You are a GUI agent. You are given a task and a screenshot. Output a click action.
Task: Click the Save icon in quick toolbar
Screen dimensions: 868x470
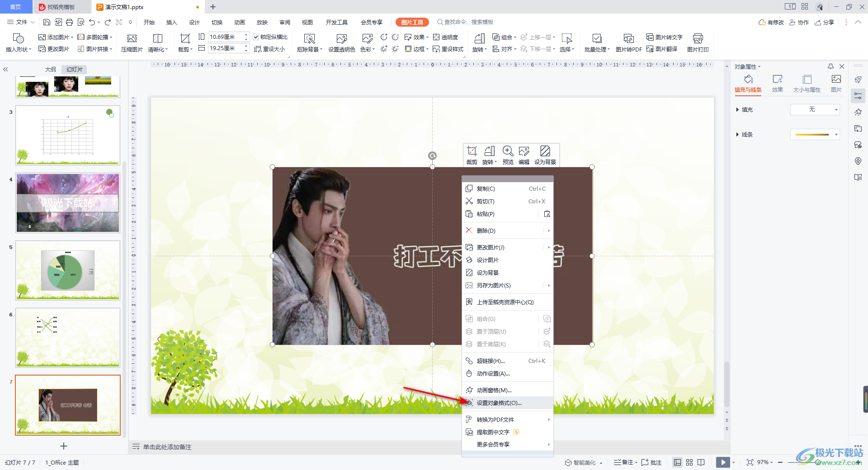(47, 22)
